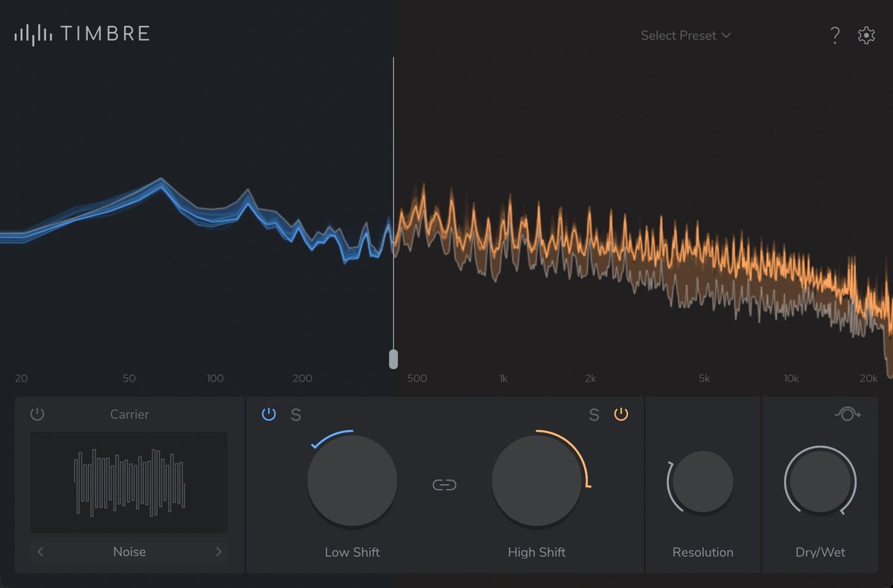Click the High Shift knob
The width and height of the screenshot is (893, 588).
(537, 480)
